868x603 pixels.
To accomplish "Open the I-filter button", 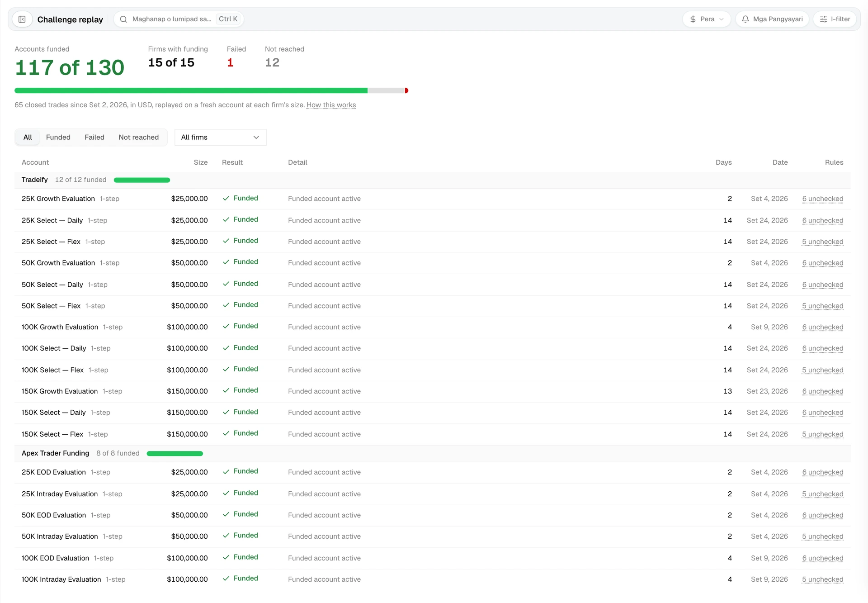I will tap(835, 19).
